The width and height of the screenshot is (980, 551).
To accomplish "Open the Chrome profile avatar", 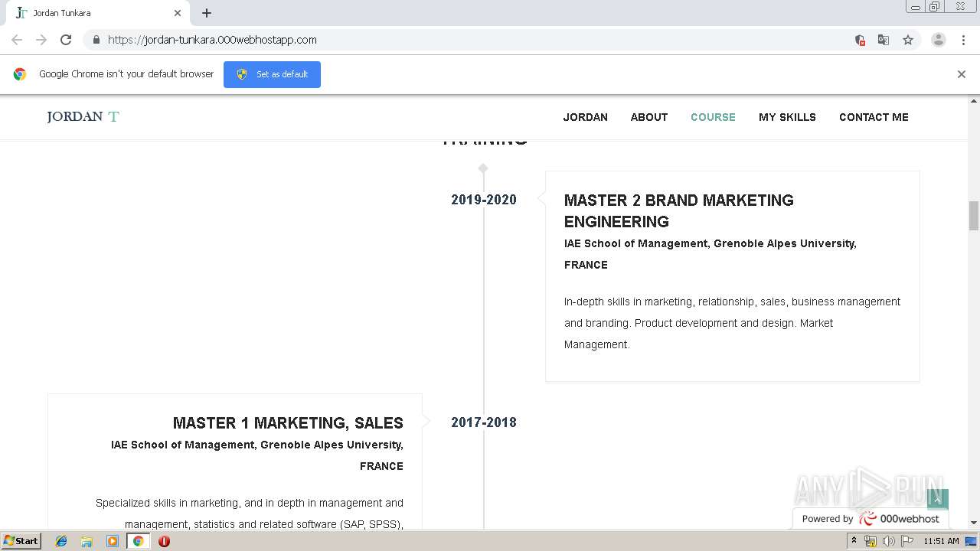I will [938, 40].
